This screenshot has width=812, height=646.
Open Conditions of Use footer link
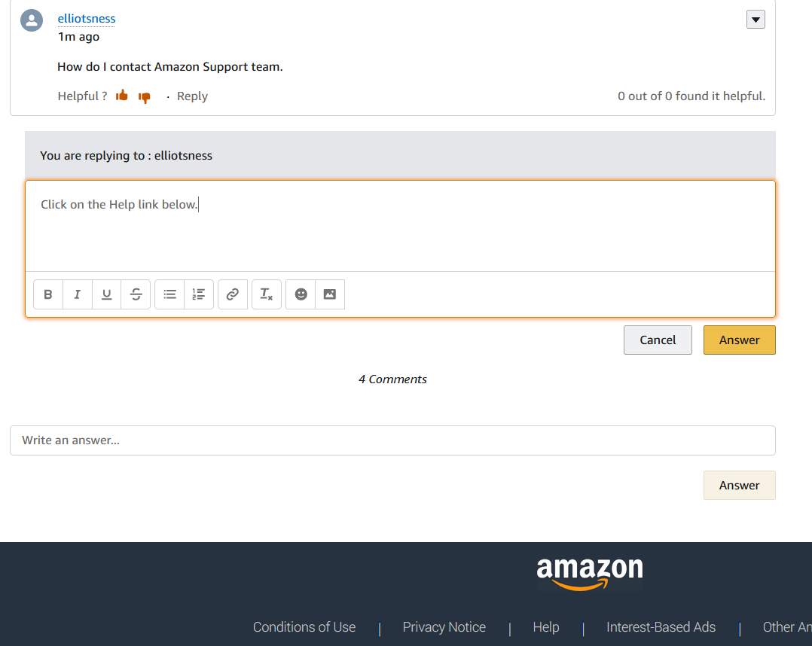(x=304, y=627)
